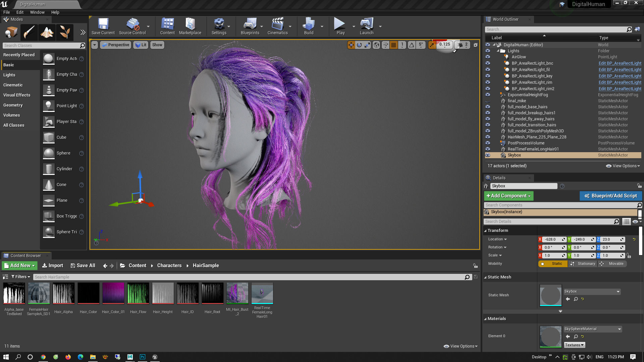Open Edit BP_AreaRectLight link for key light

pyautogui.click(x=620, y=76)
